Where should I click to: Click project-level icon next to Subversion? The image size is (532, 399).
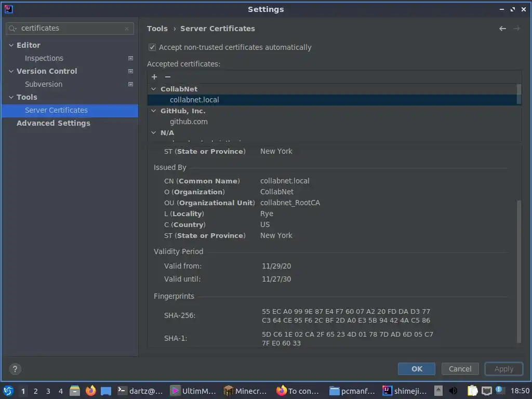[130, 84]
